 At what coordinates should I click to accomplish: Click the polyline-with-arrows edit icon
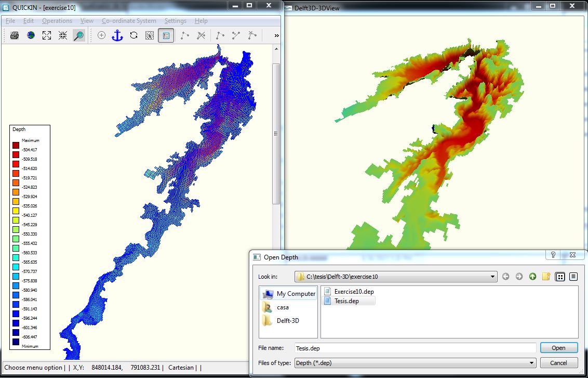(236, 36)
